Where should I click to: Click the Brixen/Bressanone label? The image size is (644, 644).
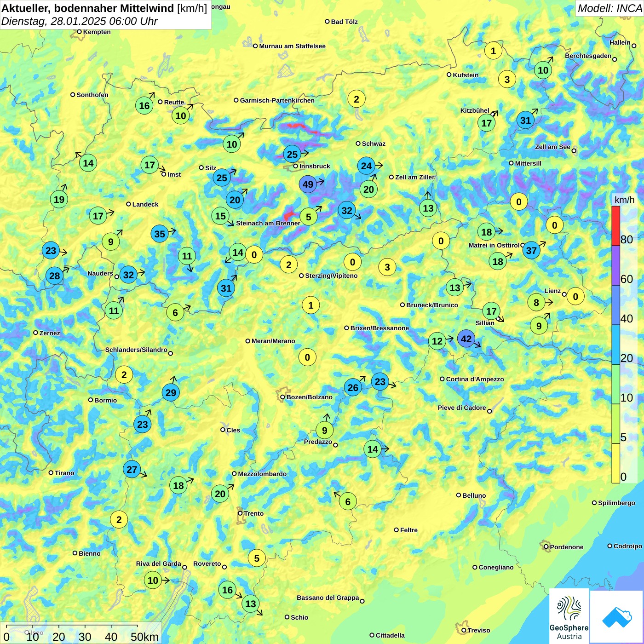tap(379, 328)
